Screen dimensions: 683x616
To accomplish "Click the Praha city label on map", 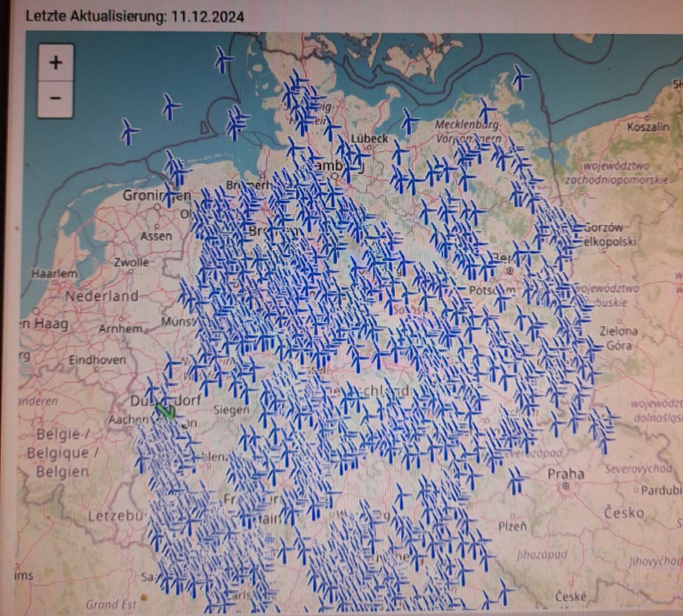I will coord(566,475).
